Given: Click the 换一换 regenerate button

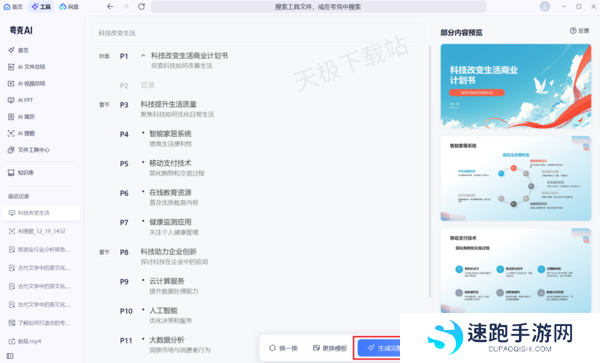Looking at the screenshot, I should (x=283, y=348).
